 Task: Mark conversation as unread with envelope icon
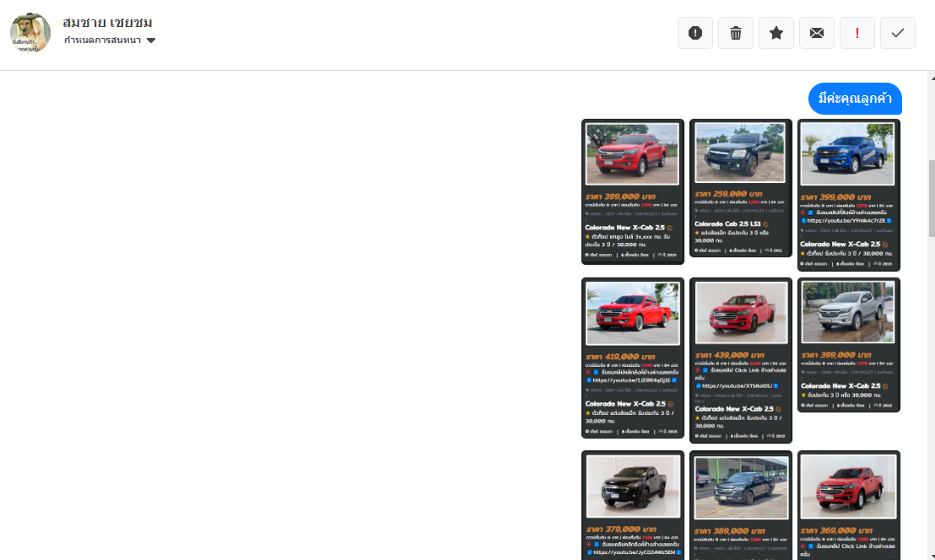[817, 33]
